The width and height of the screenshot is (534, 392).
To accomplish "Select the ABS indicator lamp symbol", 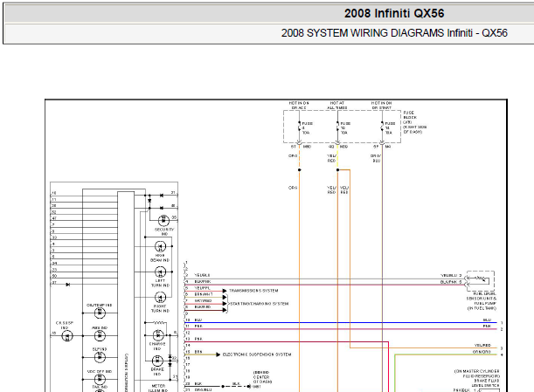I will coord(100,336).
